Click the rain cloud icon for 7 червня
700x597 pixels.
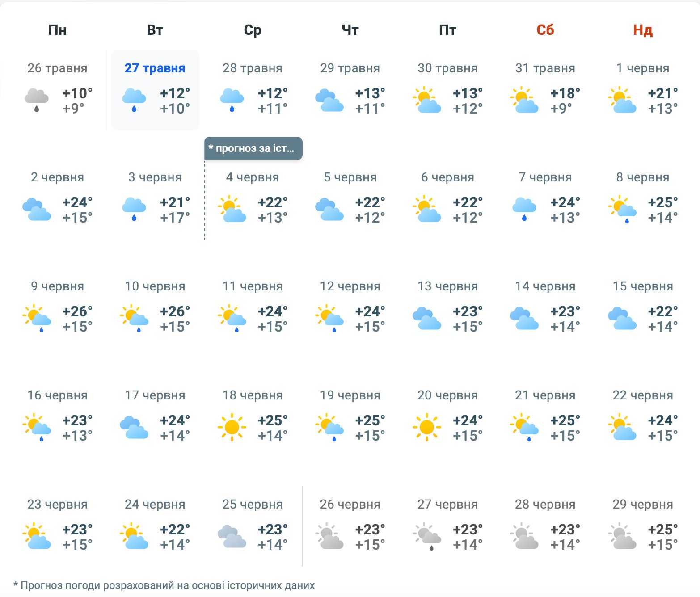click(x=524, y=209)
